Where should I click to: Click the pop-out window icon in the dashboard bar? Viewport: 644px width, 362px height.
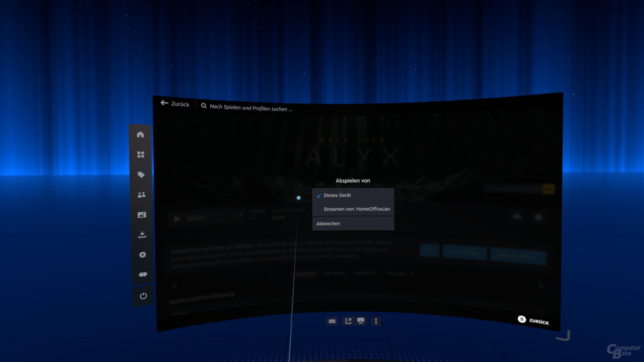coord(348,321)
